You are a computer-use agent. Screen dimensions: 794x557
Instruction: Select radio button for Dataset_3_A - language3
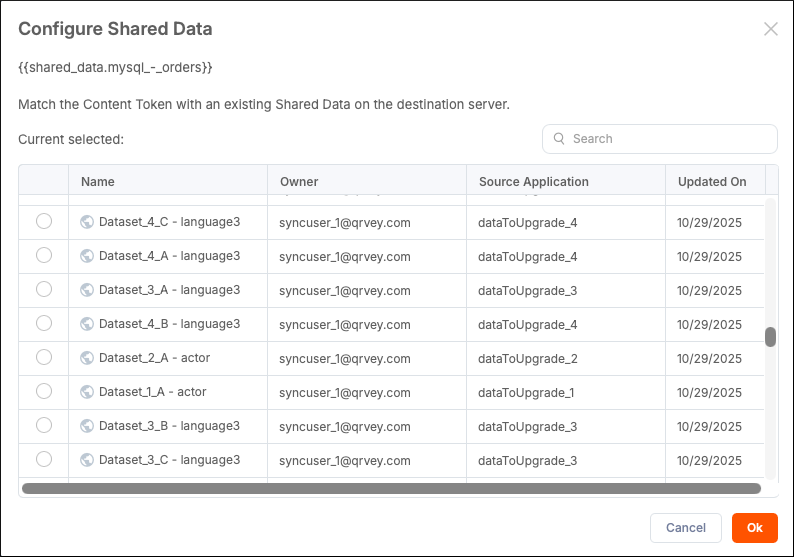(44, 289)
